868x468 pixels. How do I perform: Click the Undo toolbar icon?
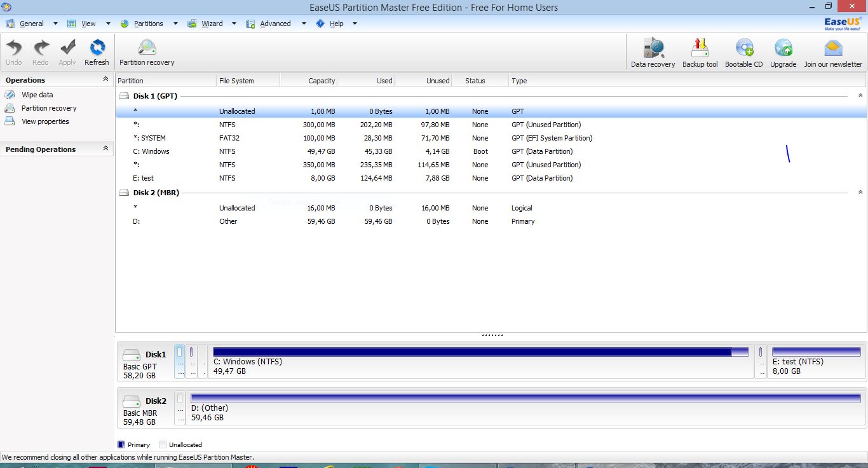(x=14, y=48)
